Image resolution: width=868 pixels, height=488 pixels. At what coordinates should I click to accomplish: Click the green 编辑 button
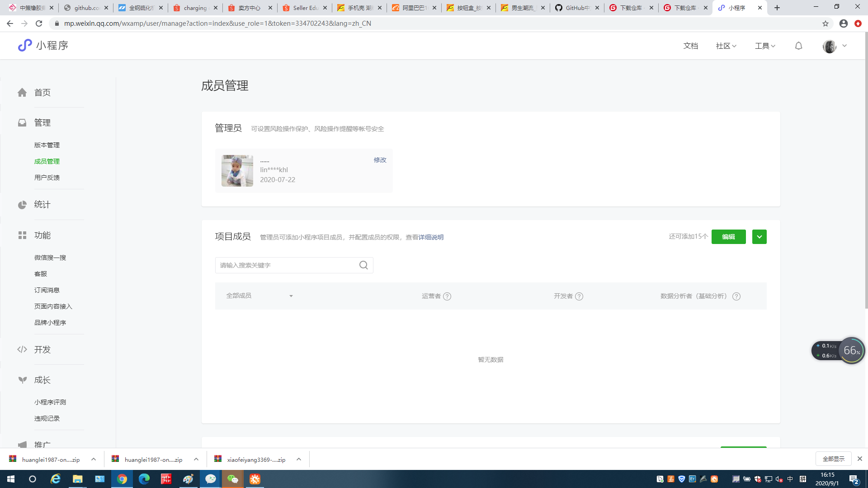coord(729,237)
